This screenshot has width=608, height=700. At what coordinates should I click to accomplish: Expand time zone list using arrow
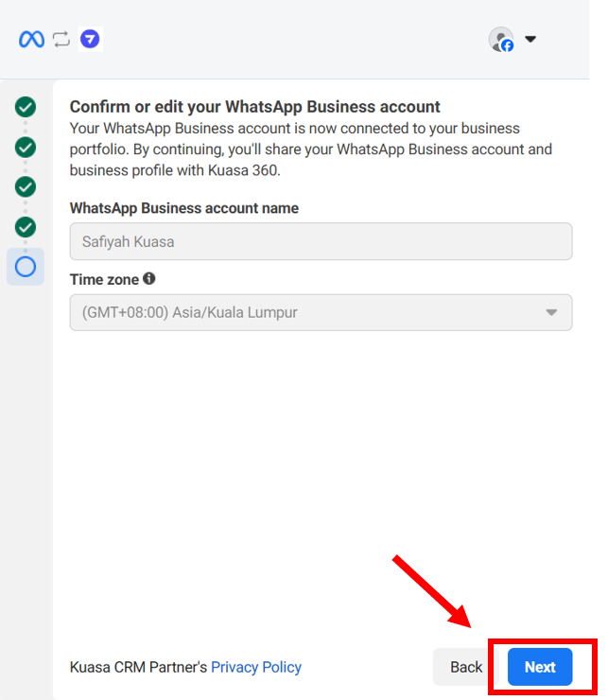(x=551, y=313)
